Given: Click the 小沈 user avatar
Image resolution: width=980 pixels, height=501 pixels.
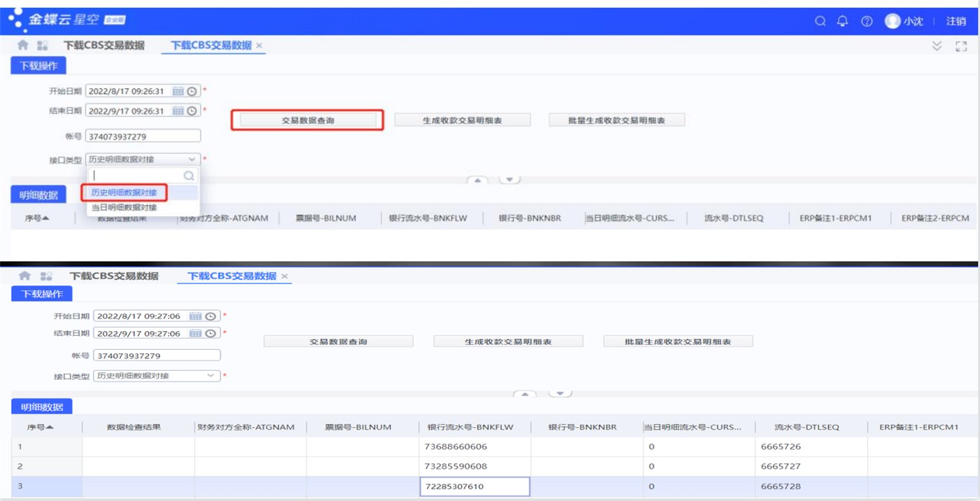Looking at the screenshot, I should [x=892, y=21].
